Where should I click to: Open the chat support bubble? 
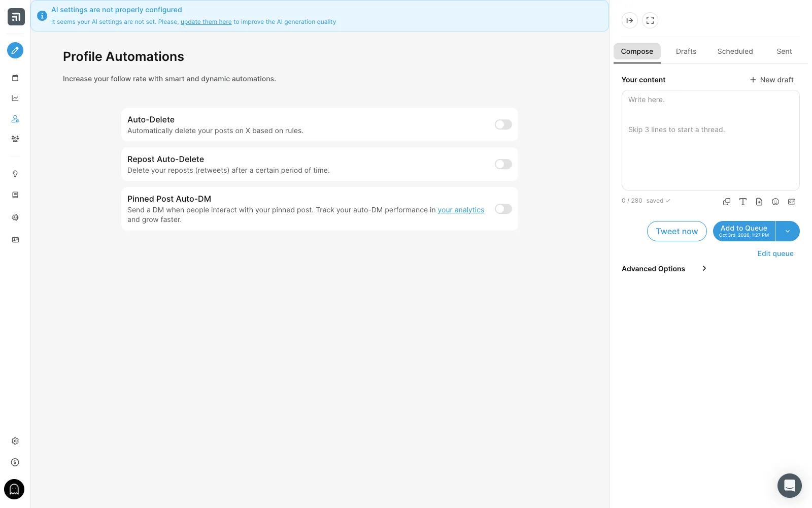coord(790,486)
